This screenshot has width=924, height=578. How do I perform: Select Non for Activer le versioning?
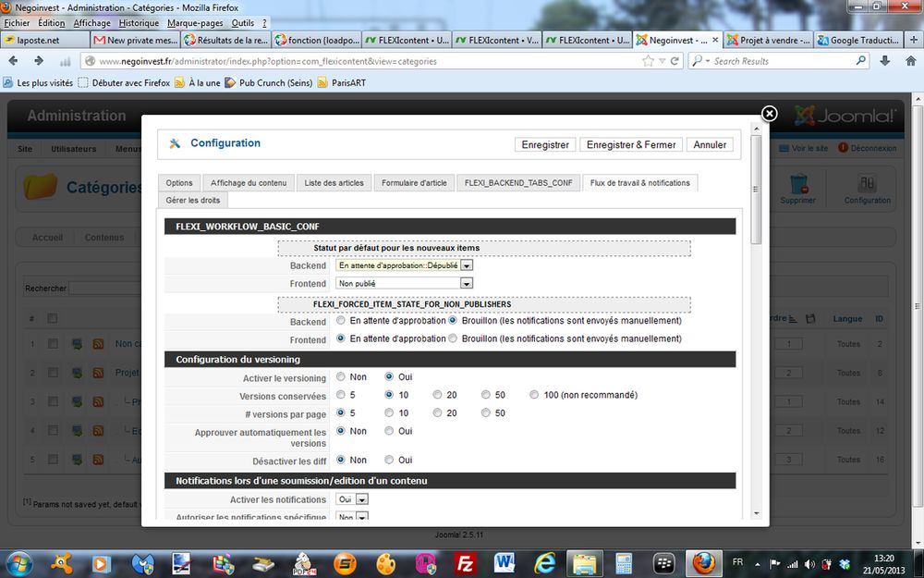pos(341,376)
